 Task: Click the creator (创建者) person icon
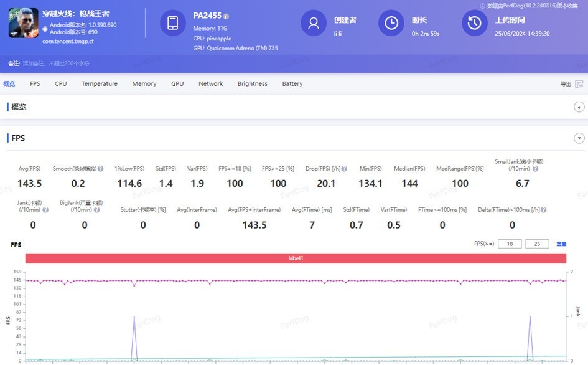point(313,24)
